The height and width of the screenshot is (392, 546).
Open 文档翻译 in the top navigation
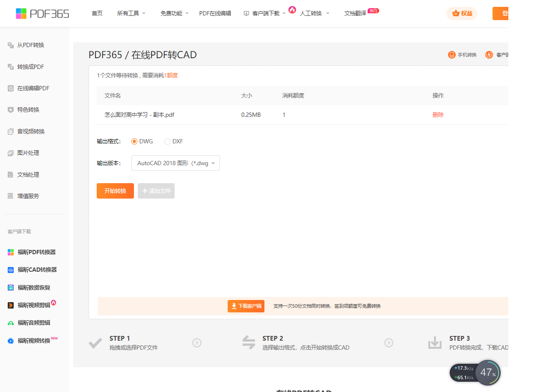click(x=355, y=13)
